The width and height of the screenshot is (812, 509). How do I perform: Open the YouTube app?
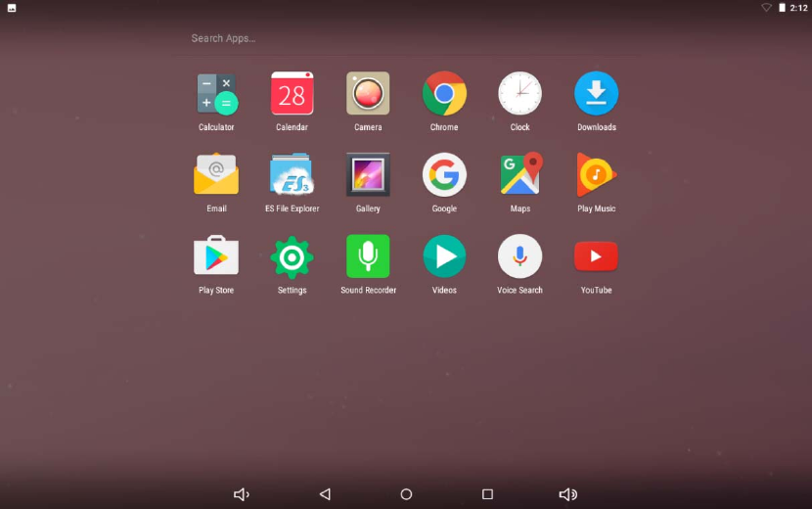596,256
